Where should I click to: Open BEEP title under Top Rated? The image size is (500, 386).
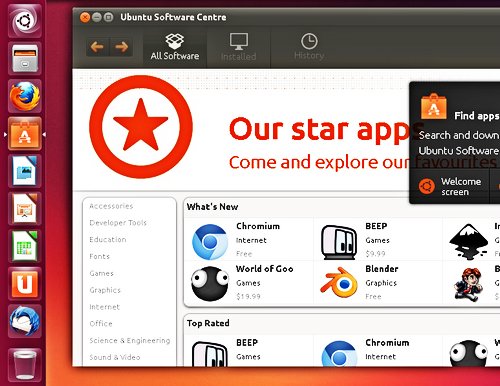pyautogui.click(x=247, y=343)
